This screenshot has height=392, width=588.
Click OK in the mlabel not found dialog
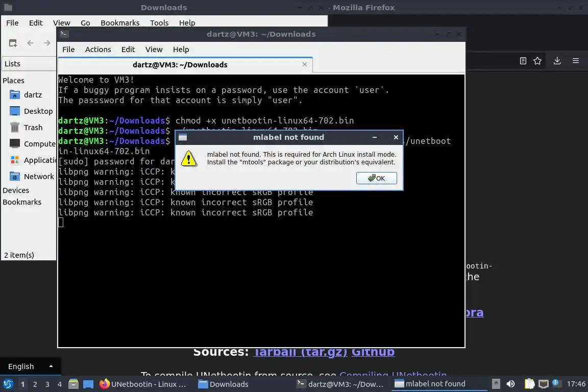click(x=376, y=178)
